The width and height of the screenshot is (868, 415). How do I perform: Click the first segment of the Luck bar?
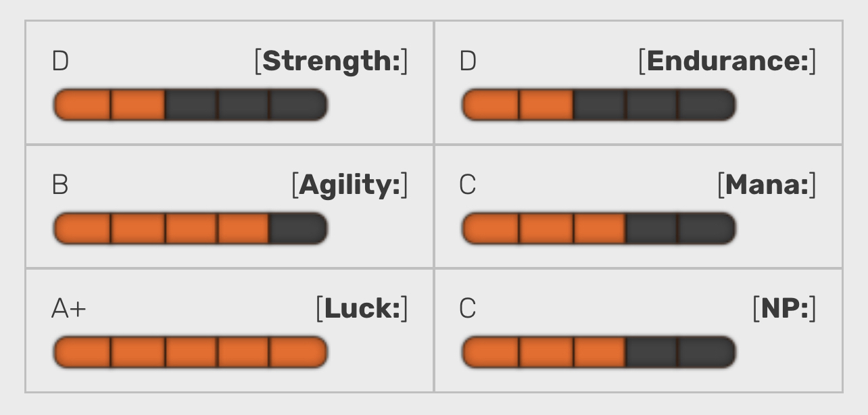coord(82,352)
